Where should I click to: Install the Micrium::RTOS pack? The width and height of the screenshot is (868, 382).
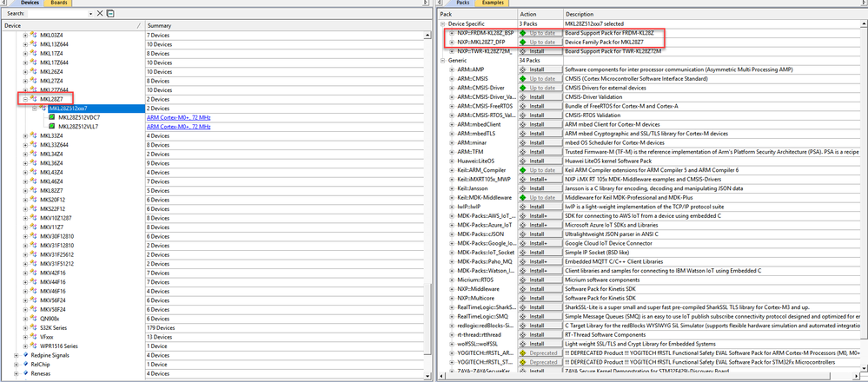[540, 280]
